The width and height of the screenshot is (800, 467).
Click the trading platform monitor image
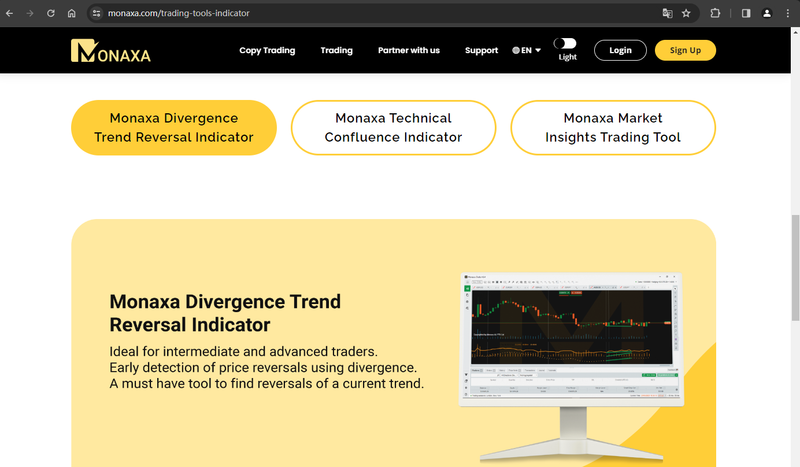coord(571,366)
